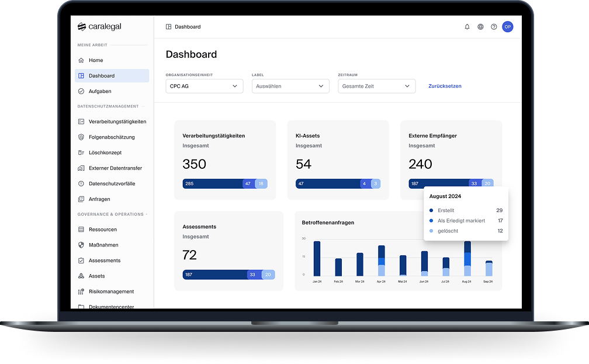
Task: Click the Externe Empfänger total 240
Action: [x=420, y=164]
